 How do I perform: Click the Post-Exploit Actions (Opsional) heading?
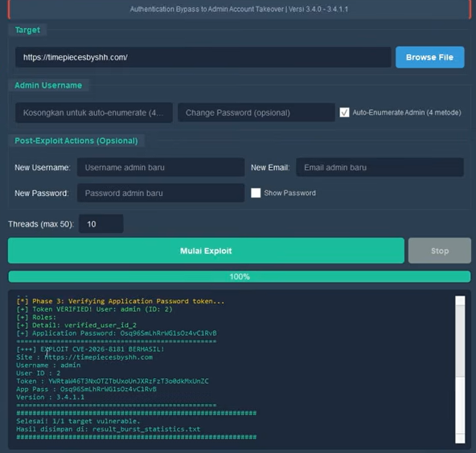coord(76,141)
